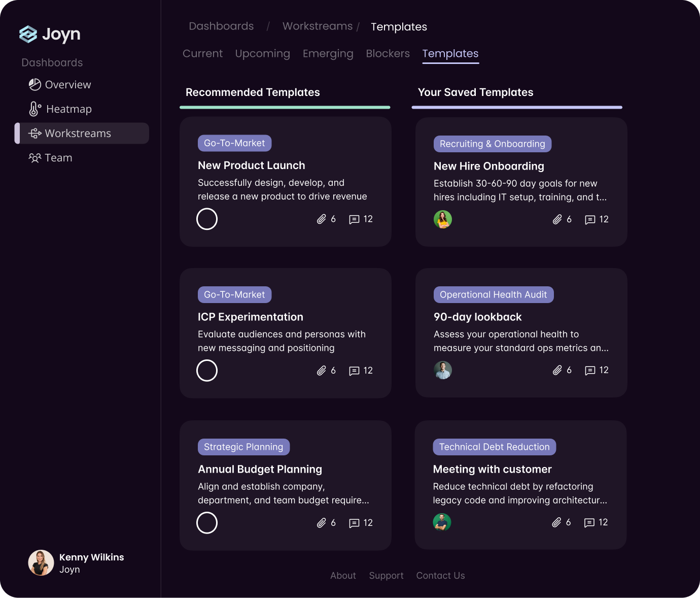This screenshot has height=598, width=700.
Task: Open comments on Annual Budget Planning card
Action: (x=355, y=523)
